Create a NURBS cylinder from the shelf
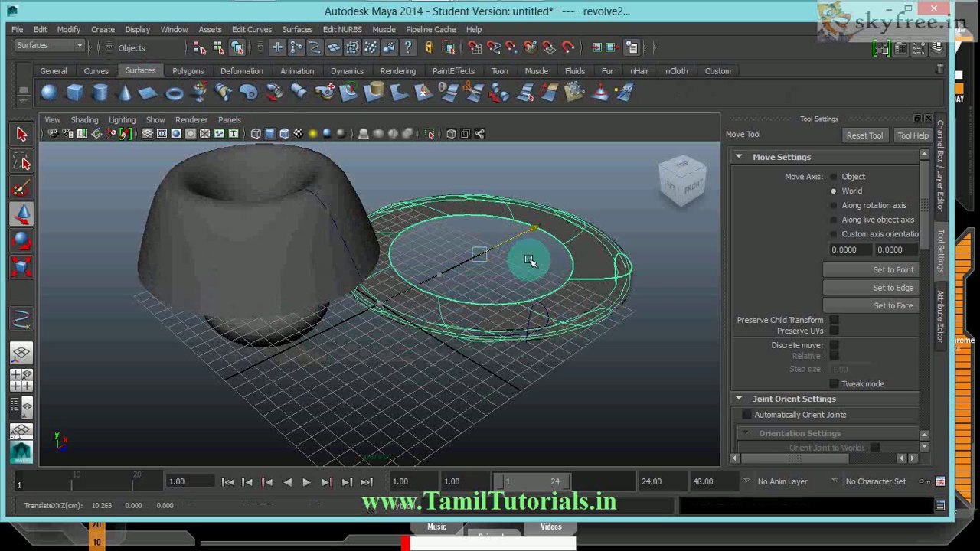Screen dimensions: 980x551 pyautogui.click(x=100, y=93)
